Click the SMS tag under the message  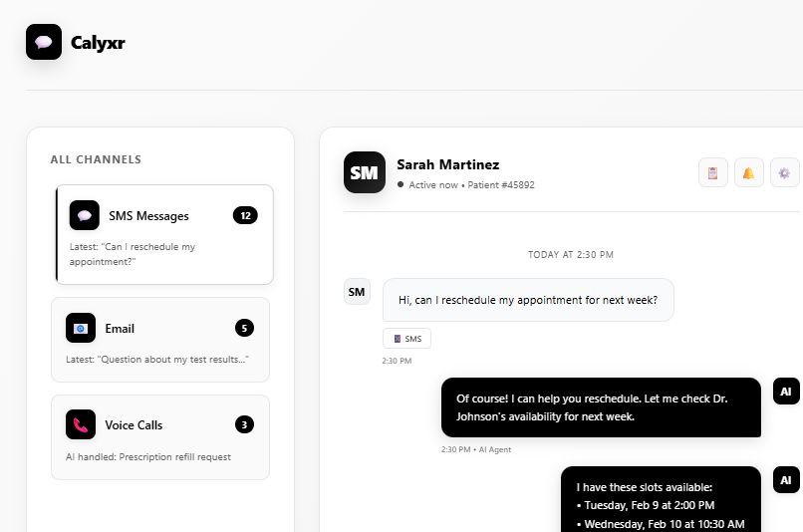click(x=406, y=339)
